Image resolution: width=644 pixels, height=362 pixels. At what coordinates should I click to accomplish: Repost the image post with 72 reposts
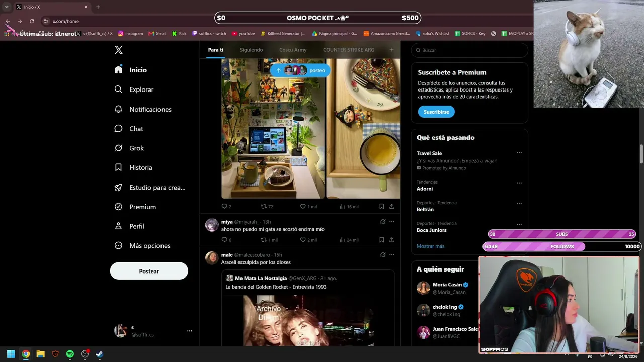pos(267,207)
